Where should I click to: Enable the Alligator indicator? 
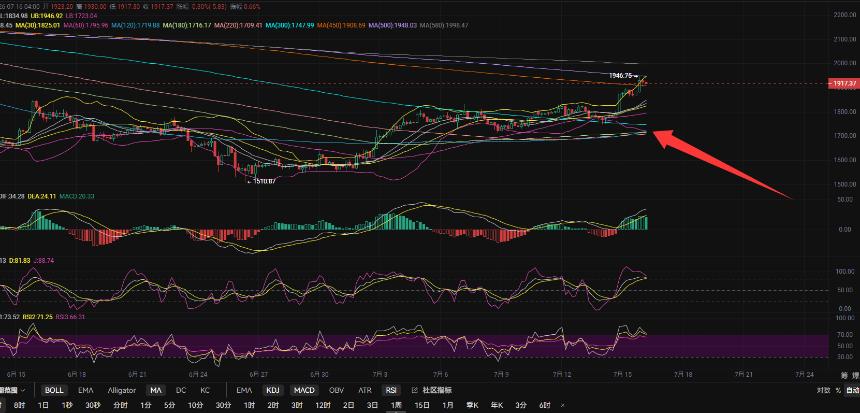click(121, 391)
